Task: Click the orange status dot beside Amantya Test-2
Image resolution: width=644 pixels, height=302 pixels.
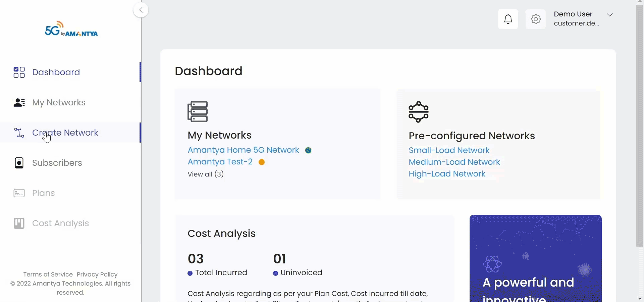Action: click(262, 162)
